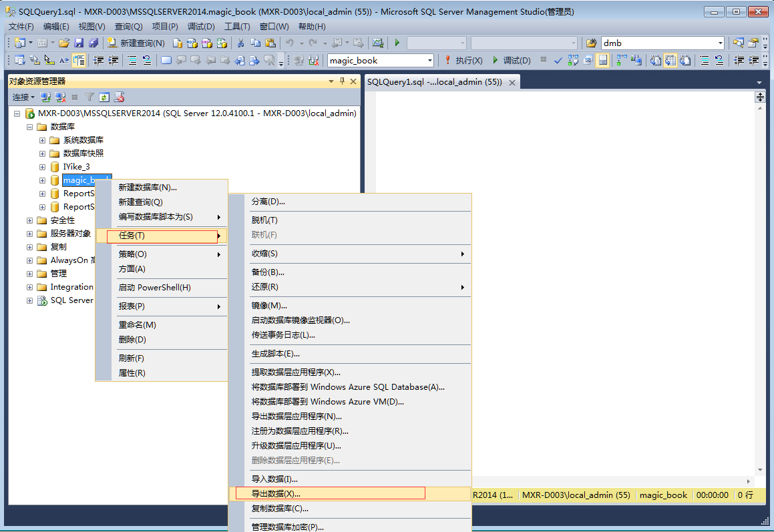Open the 帮助(H) menu
The width and height of the screenshot is (774, 532).
pyautogui.click(x=311, y=26)
